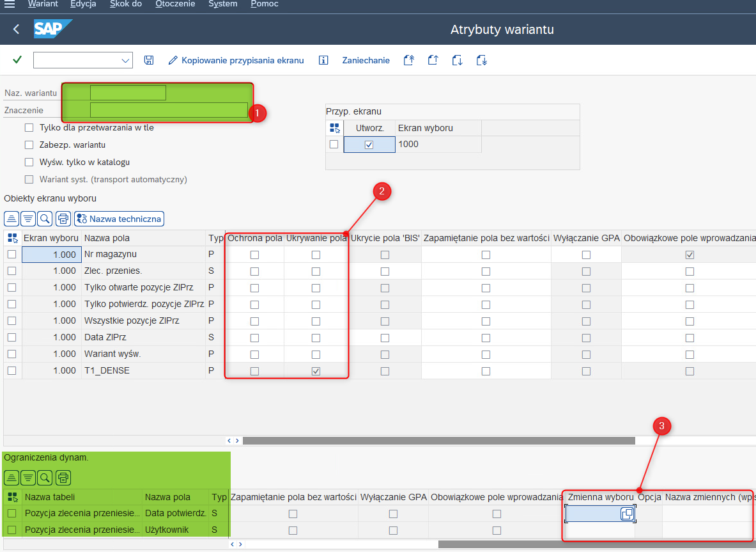The height and width of the screenshot is (552, 756).
Task: Click the last page navigation icon
Action: point(482,60)
